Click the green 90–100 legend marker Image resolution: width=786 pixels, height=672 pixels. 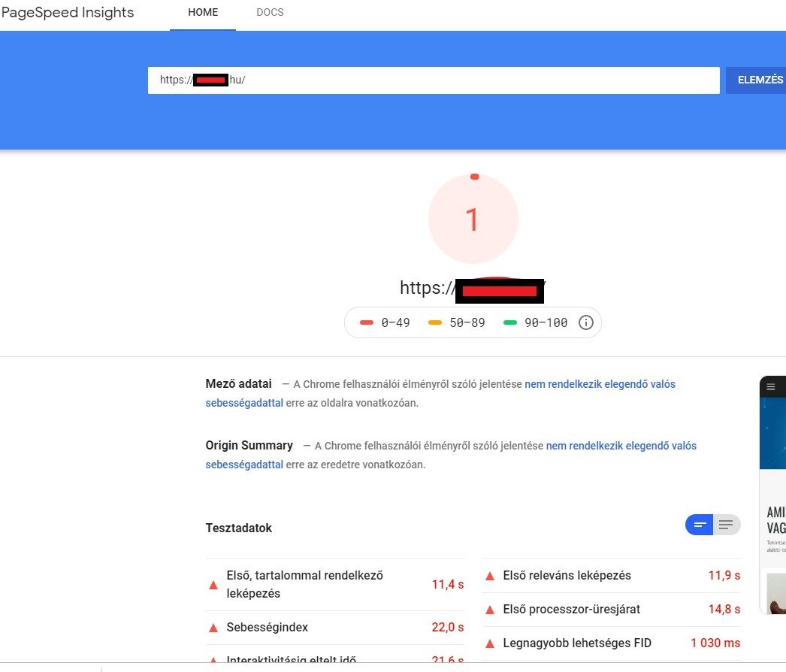tap(510, 322)
